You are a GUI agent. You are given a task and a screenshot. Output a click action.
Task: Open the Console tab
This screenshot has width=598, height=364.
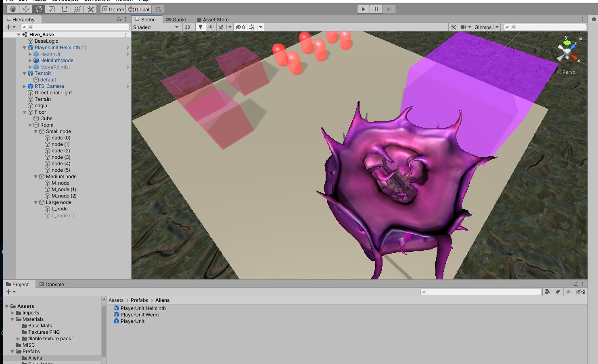[x=52, y=284]
